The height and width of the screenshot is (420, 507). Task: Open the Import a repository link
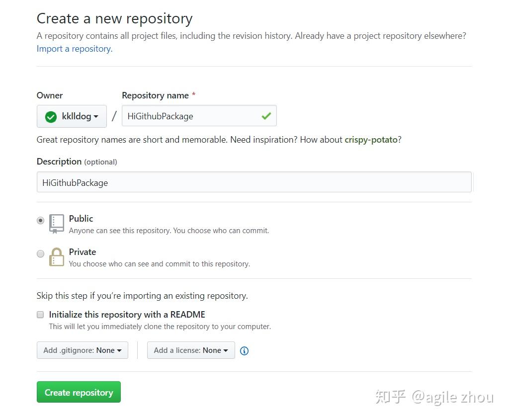pos(75,49)
